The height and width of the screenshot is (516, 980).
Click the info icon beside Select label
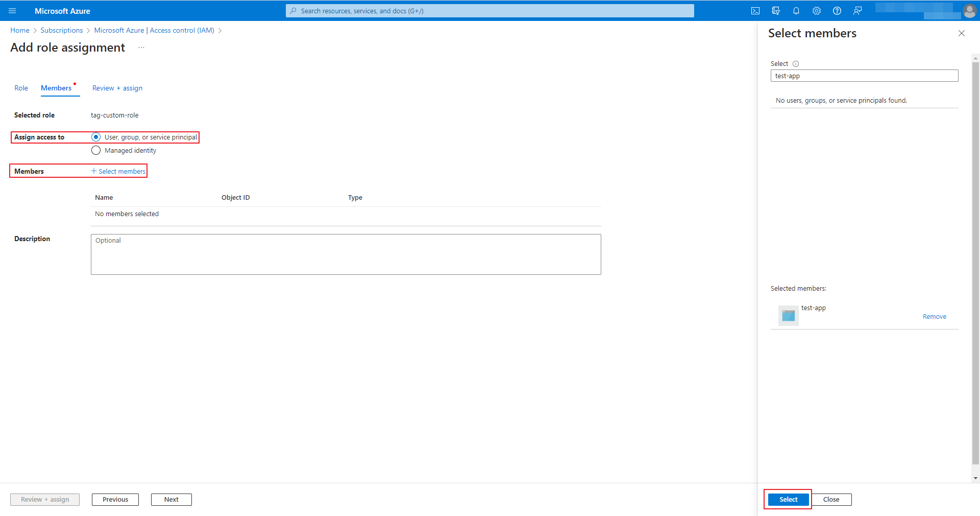pos(796,64)
